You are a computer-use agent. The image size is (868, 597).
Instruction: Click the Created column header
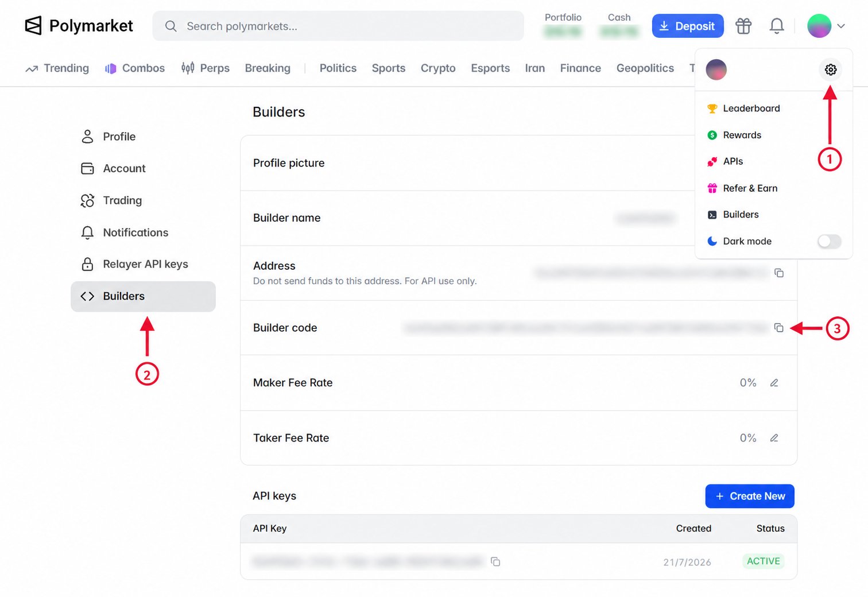click(693, 529)
